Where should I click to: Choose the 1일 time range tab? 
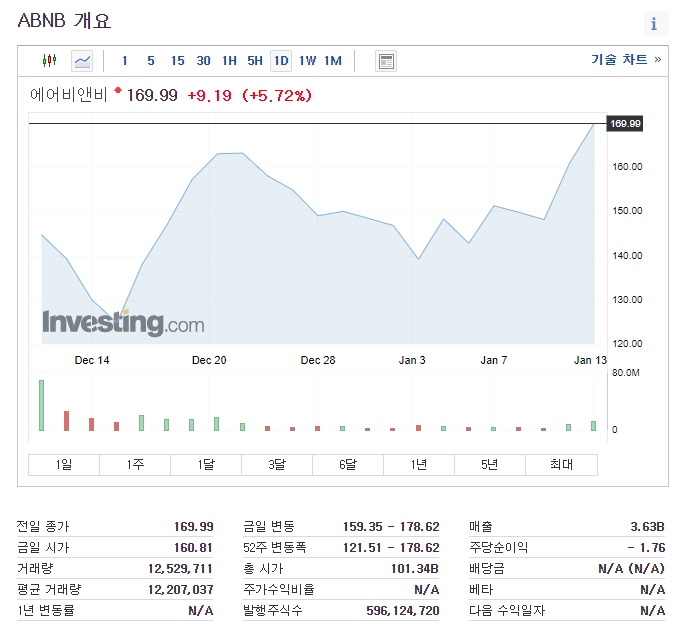[x=64, y=465]
